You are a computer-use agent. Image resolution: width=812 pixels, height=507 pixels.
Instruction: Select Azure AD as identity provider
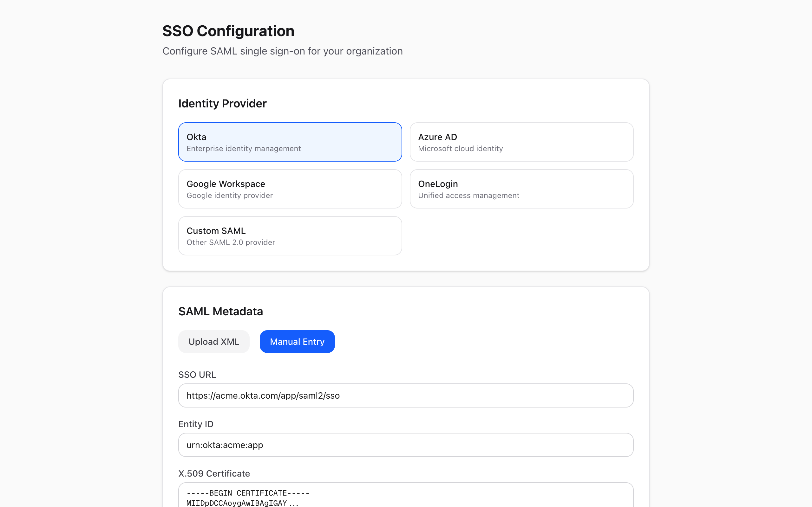click(521, 142)
